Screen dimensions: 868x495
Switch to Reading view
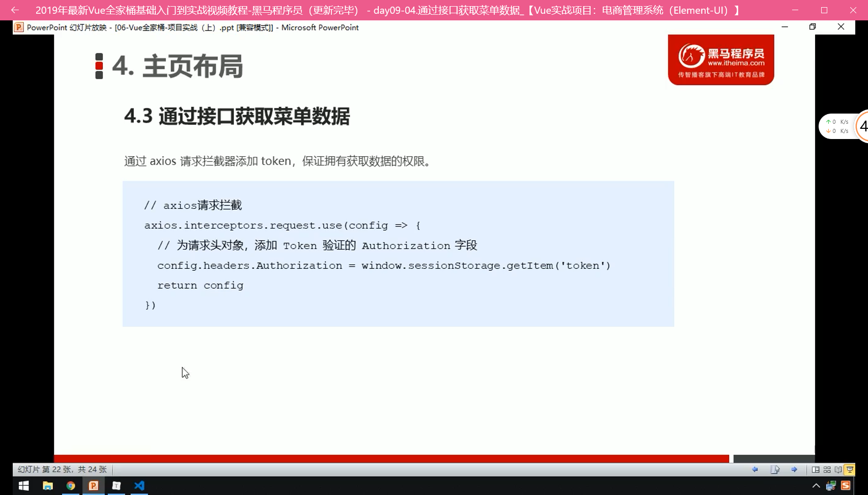coord(838,470)
